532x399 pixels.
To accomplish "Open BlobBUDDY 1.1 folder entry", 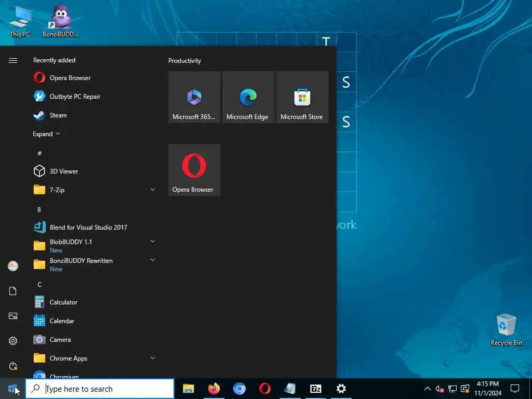I will 95,246.
